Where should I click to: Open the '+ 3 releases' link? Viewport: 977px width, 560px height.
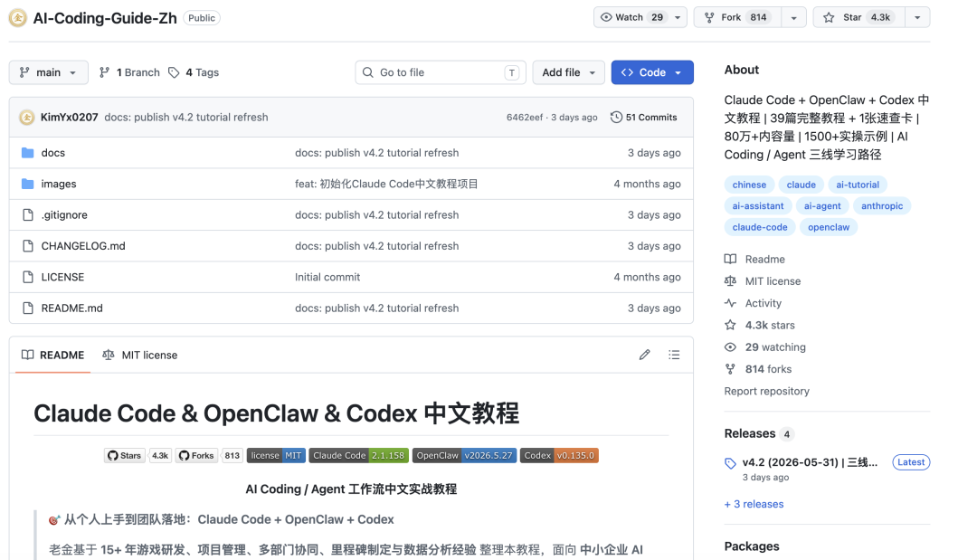(x=754, y=504)
